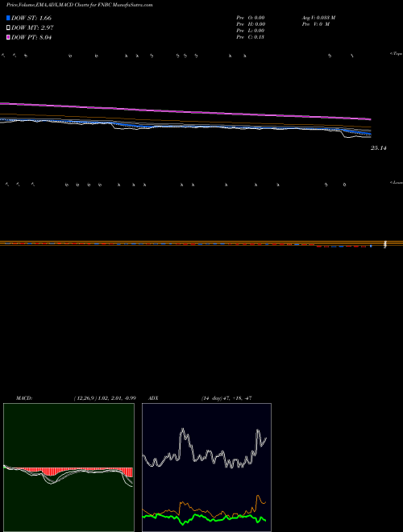Viewport: 403px width, 532px height.
Task: Click the Avg V: 0.033 M value
Action: pos(319,18)
